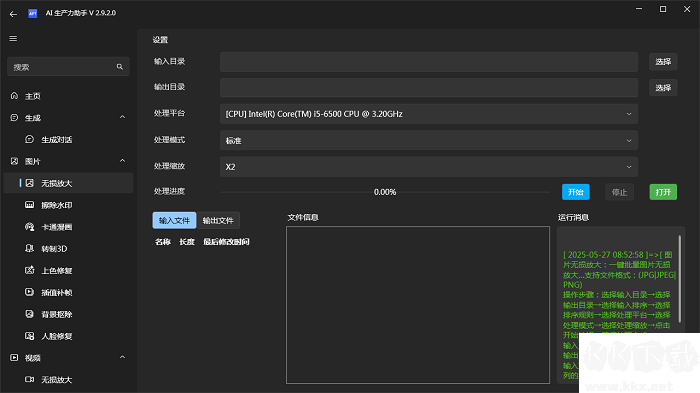
Task: Go back with the arrow icon
Action: [13, 14]
